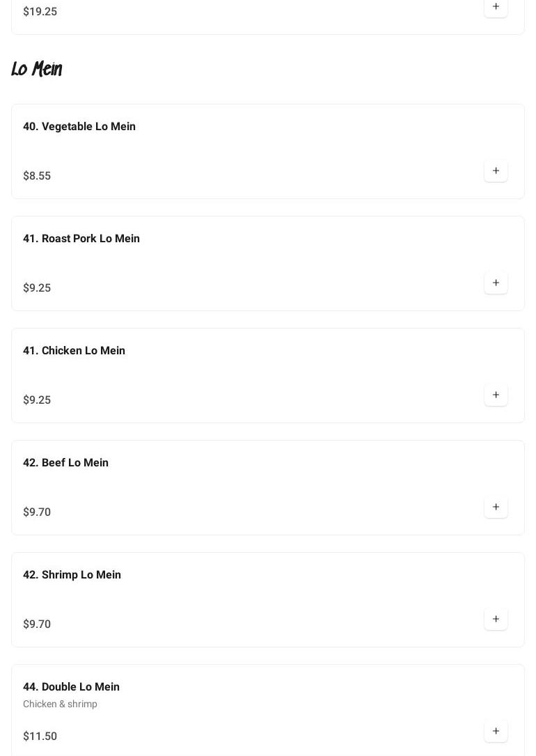Open 41. Roast Pork Lo Mein title
The height and width of the screenshot is (756, 536).
coord(81,239)
